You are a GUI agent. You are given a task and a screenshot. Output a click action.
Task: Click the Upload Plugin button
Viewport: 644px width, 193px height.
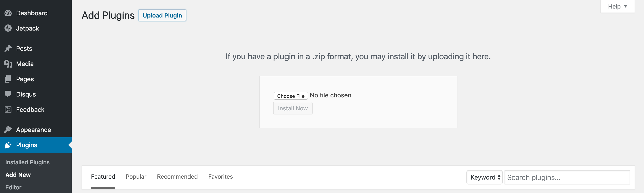point(162,15)
